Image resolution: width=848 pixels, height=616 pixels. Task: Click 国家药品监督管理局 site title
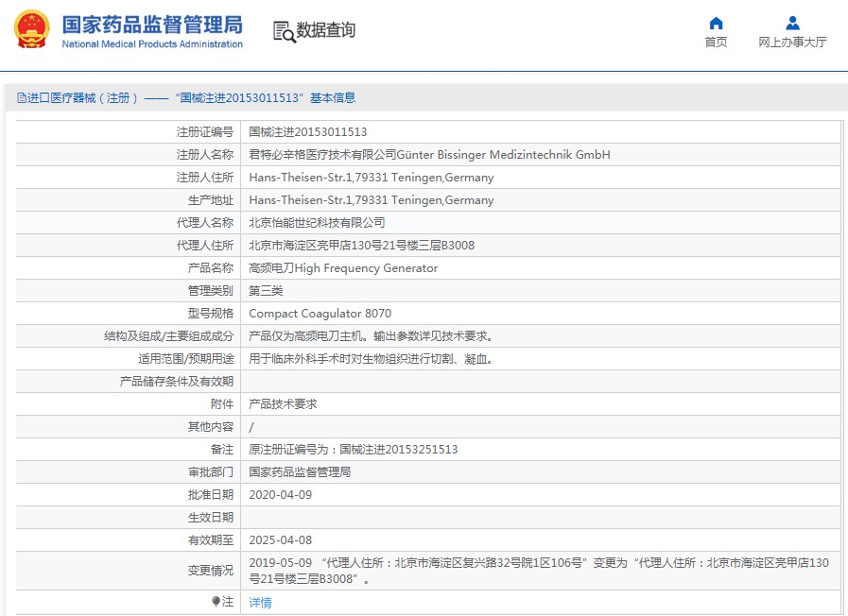(x=152, y=25)
